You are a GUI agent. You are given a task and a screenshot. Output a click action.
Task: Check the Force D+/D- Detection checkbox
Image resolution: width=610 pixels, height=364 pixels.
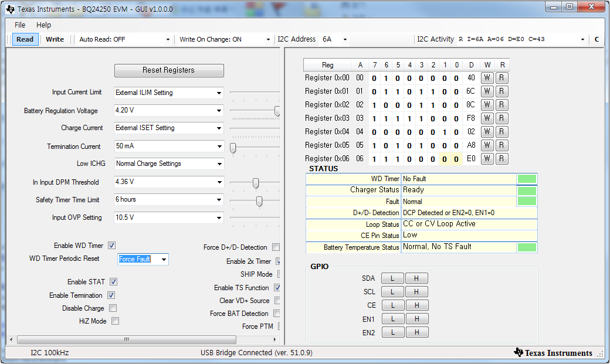tap(276, 247)
